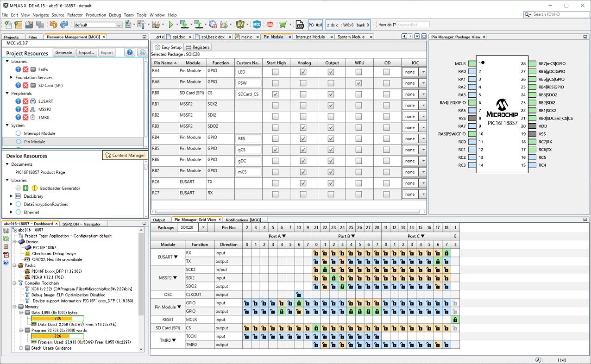Add Bootloader Generator with green plus icon

25,188
